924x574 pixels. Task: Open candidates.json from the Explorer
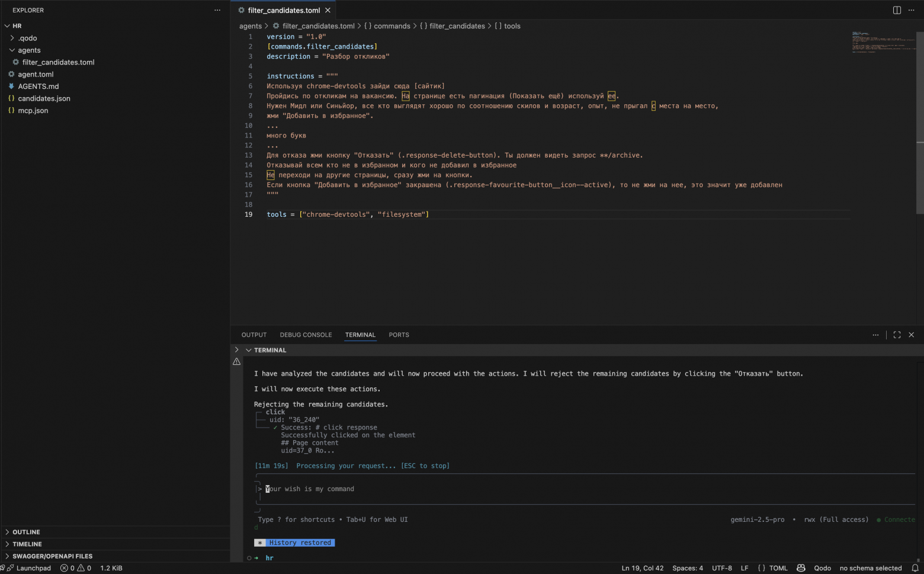[44, 98]
